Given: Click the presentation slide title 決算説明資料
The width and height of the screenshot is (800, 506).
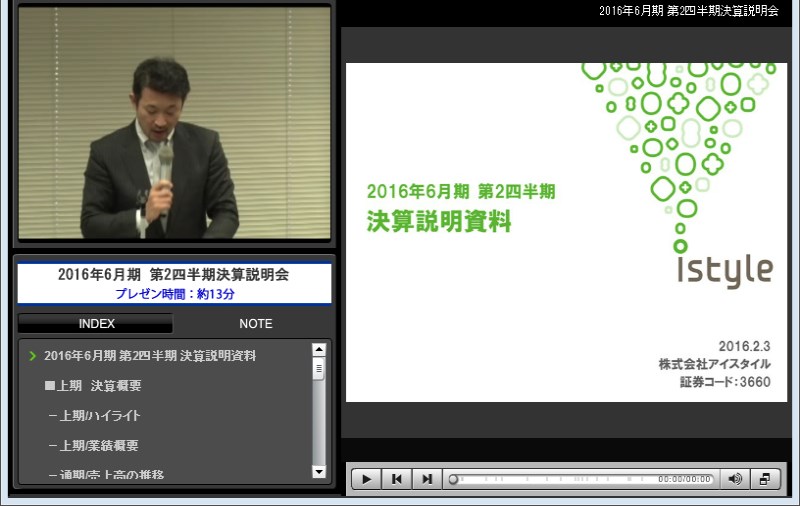Looking at the screenshot, I should (439, 221).
